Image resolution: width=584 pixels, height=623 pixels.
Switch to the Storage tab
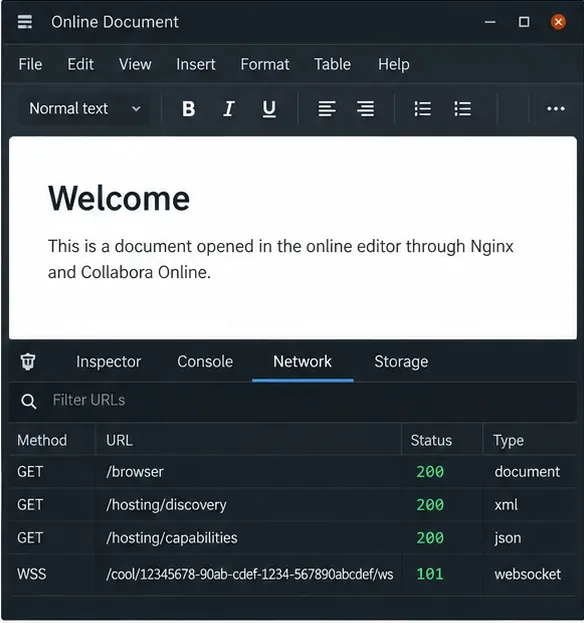(401, 362)
